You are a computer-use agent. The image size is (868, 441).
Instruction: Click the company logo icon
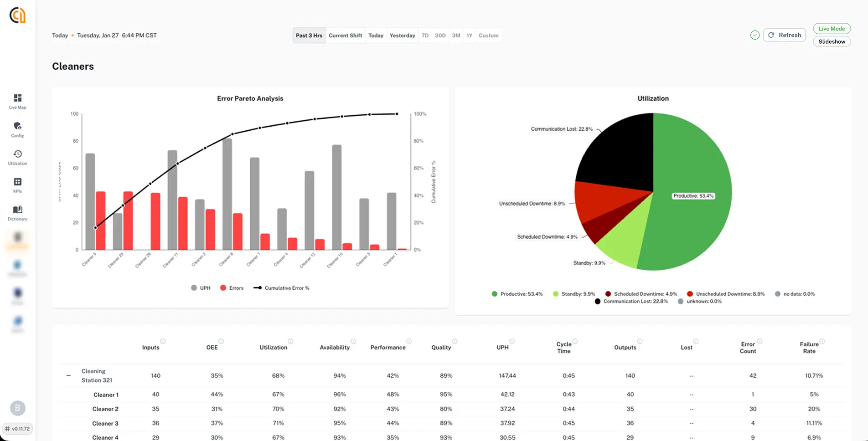[17, 15]
